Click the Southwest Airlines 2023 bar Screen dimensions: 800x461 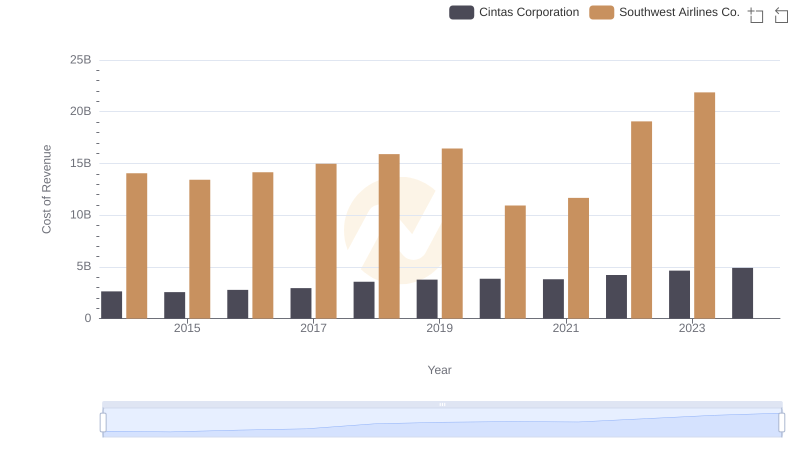point(705,206)
